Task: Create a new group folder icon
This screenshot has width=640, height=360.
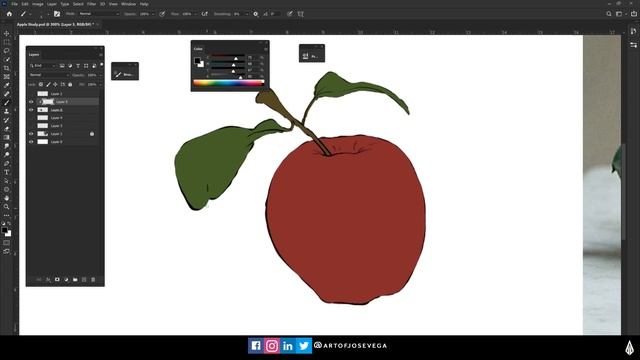Action: pyautogui.click(x=75, y=280)
